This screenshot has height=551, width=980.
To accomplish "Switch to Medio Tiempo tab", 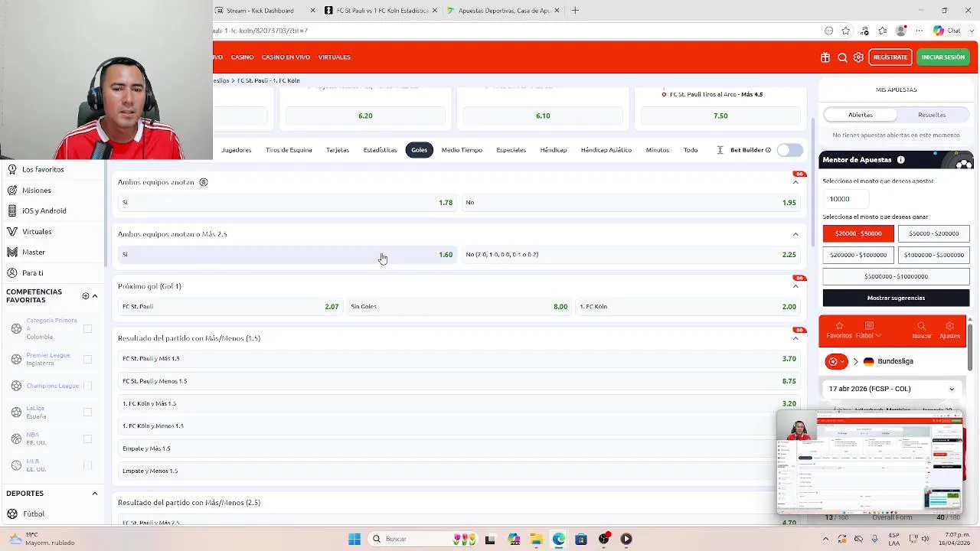I will (462, 150).
